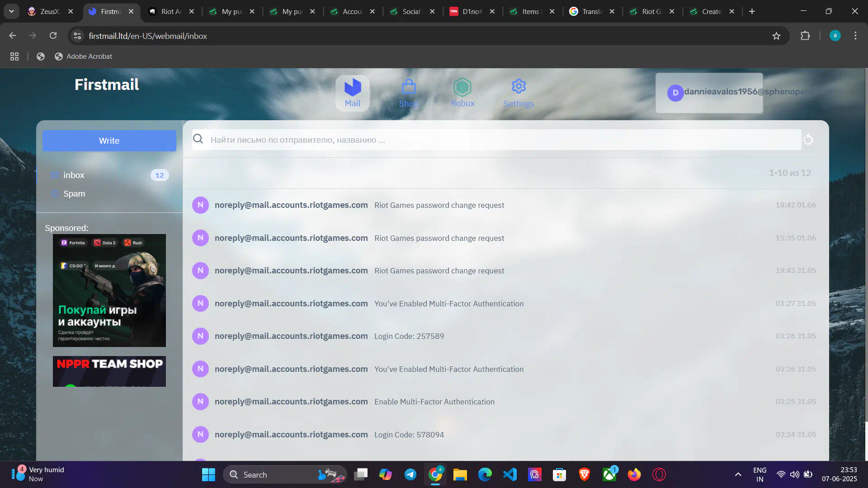Open the NPPR TEAM SHOP ad banner
Screen dimensions: 868x488
point(109,371)
